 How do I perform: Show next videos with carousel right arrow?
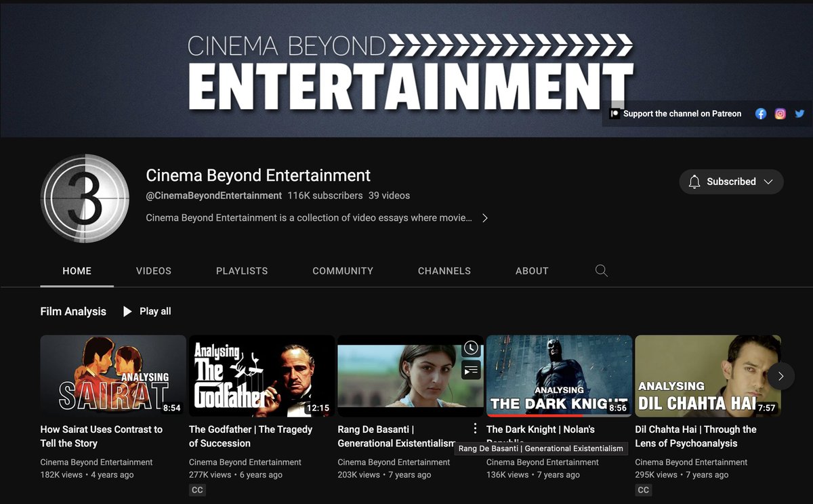(x=781, y=376)
